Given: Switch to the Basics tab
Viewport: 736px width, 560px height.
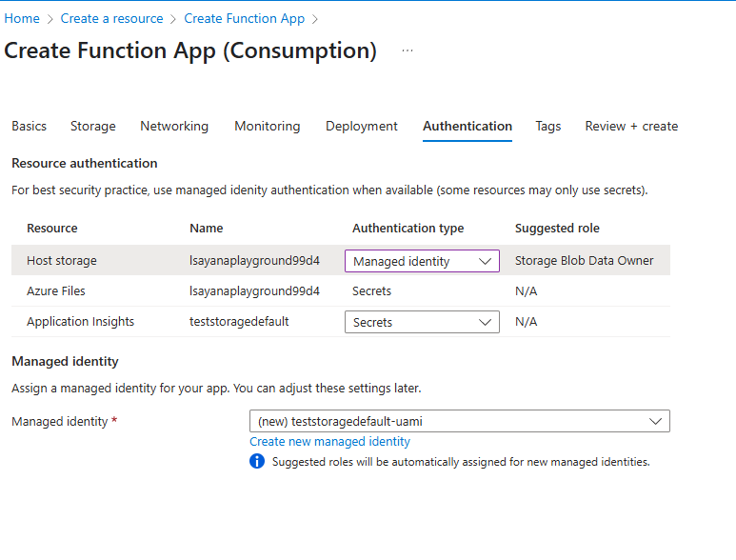Looking at the screenshot, I should [29, 126].
